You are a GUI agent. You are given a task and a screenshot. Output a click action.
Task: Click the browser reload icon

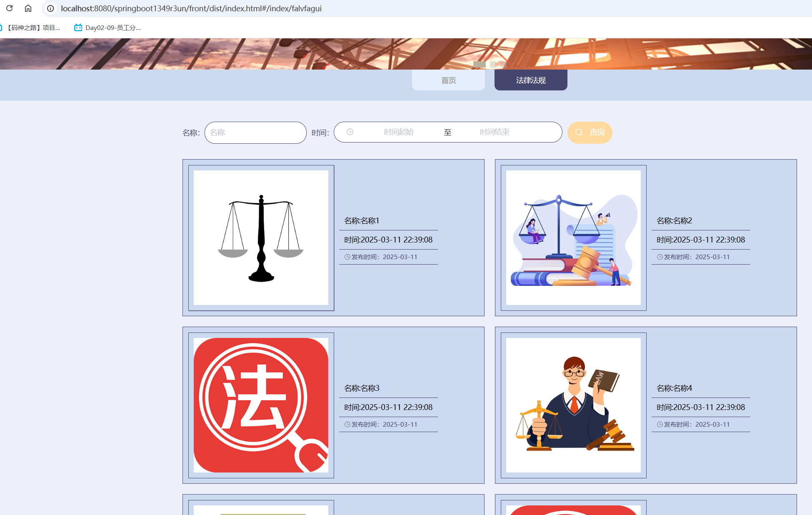click(9, 8)
